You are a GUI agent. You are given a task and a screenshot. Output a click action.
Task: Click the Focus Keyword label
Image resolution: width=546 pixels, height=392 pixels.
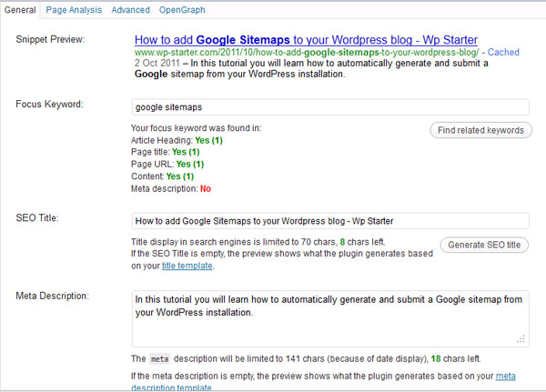pyautogui.click(x=50, y=105)
